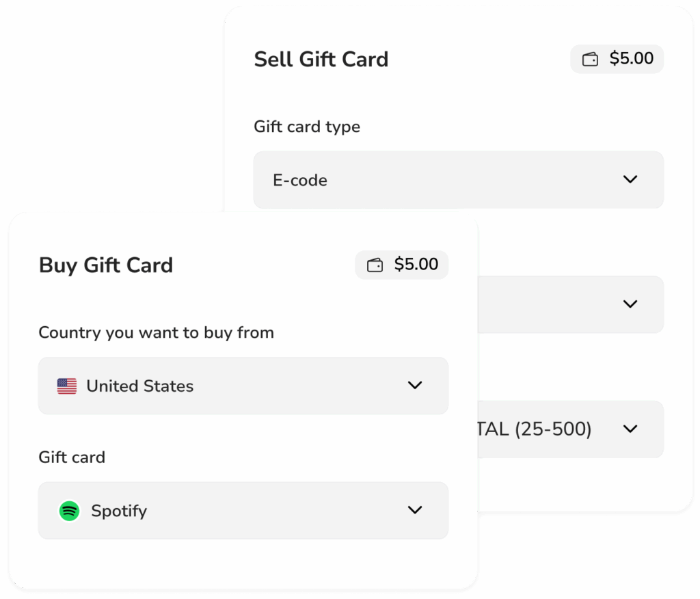
Task: Expand the E-code dropdown chevron
Action: click(630, 180)
